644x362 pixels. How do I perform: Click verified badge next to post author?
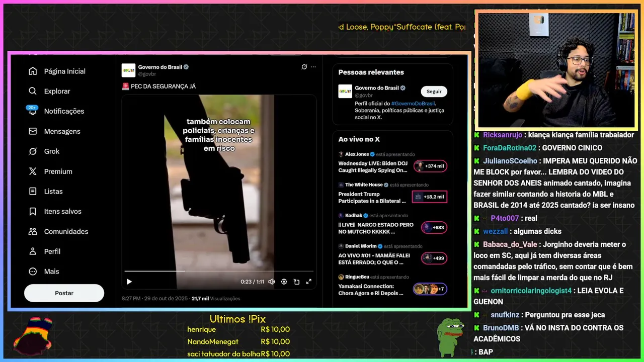[186, 67]
